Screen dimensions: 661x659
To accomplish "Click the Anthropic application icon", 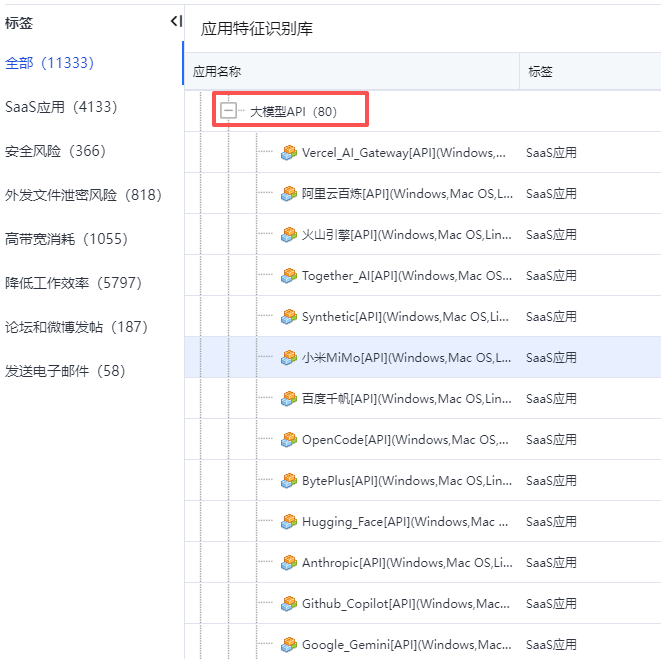I will [x=289, y=563].
